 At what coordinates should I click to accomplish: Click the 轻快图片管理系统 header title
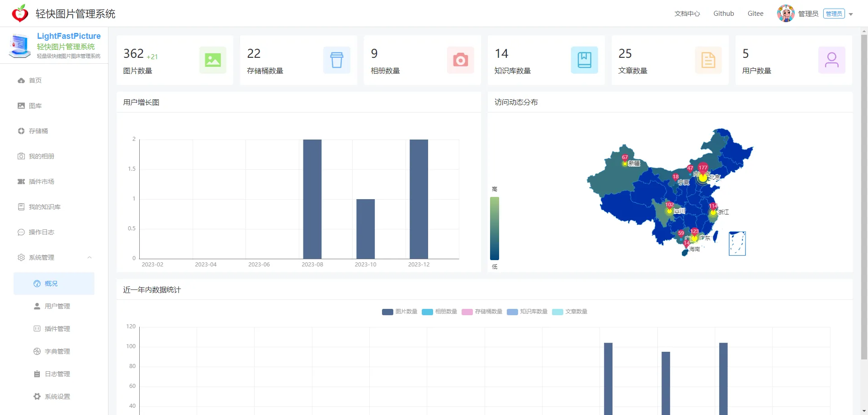75,14
